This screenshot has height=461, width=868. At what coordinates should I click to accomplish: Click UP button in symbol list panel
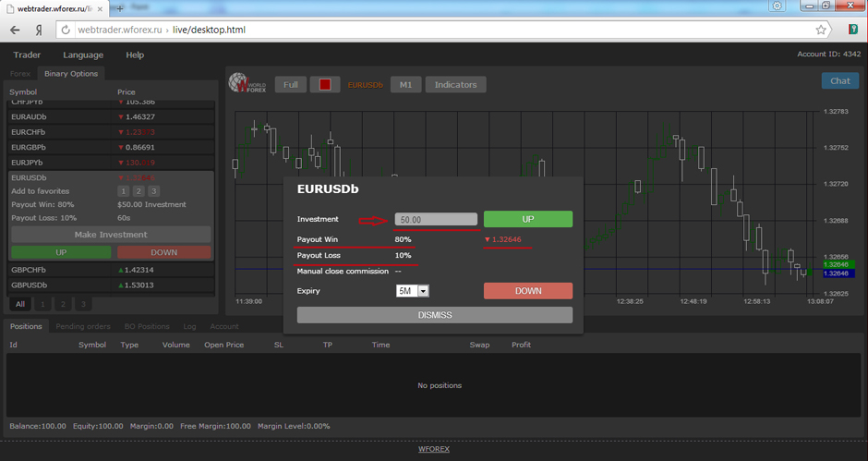pyautogui.click(x=61, y=252)
